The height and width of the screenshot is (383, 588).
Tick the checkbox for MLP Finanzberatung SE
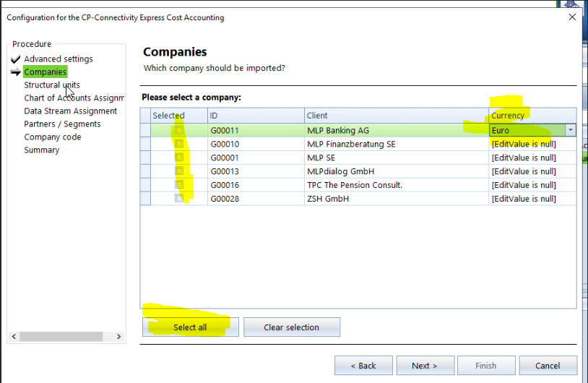pyautogui.click(x=179, y=144)
